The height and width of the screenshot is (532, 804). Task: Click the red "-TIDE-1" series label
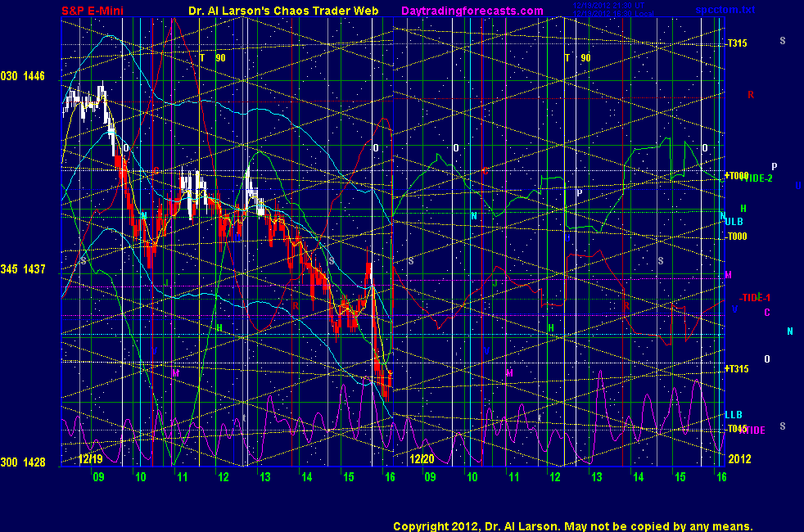(754, 298)
